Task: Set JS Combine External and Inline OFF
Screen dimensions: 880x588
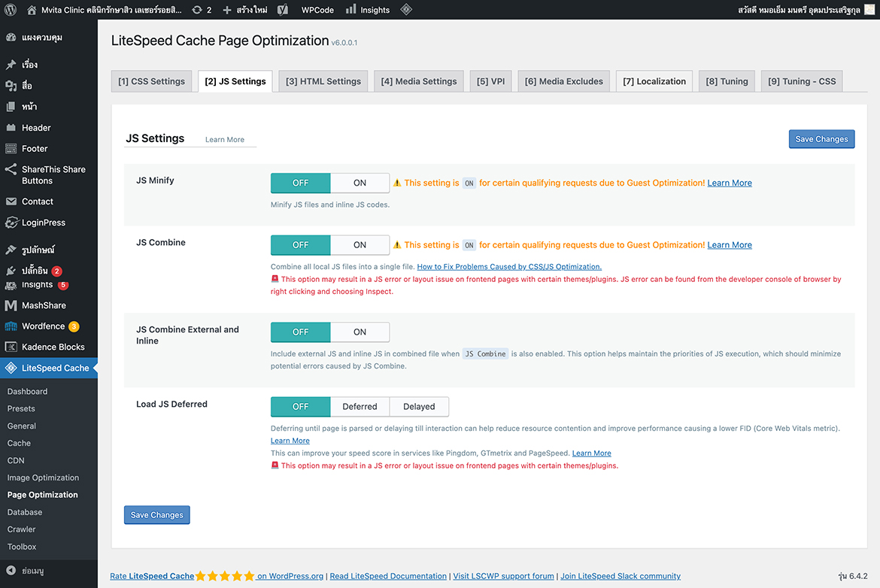Action: pyautogui.click(x=300, y=332)
